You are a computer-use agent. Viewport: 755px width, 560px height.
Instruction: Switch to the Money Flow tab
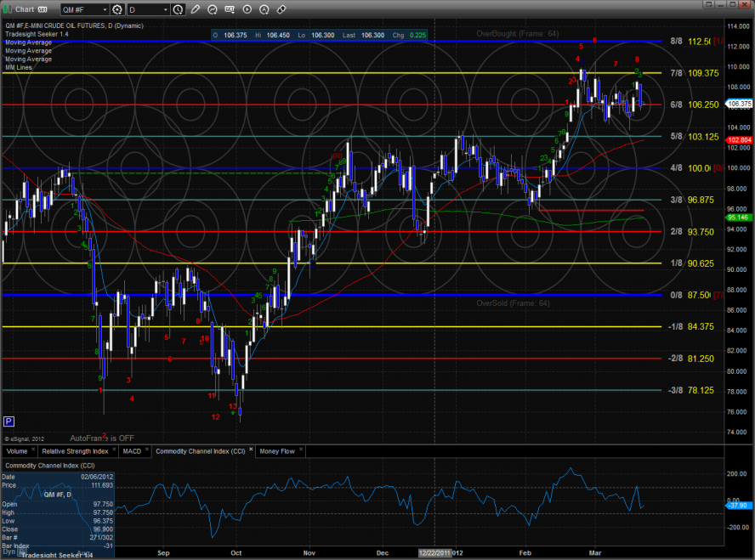pos(275,450)
